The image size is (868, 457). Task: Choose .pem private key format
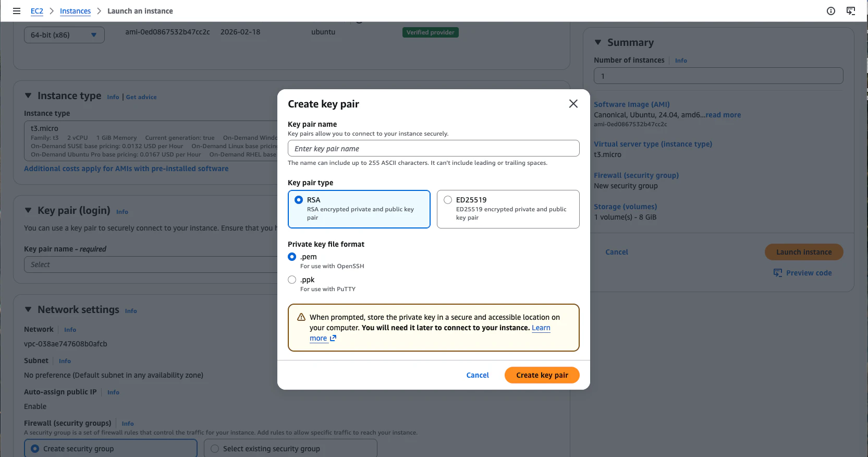tap(292, 257)
